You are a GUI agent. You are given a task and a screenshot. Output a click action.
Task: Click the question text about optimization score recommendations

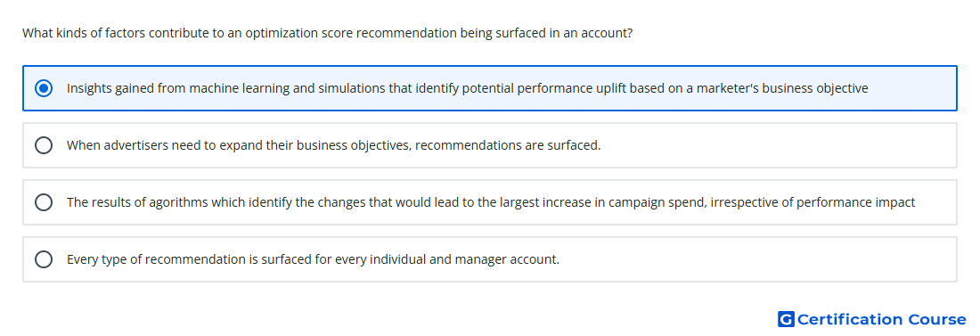[328, 33]
